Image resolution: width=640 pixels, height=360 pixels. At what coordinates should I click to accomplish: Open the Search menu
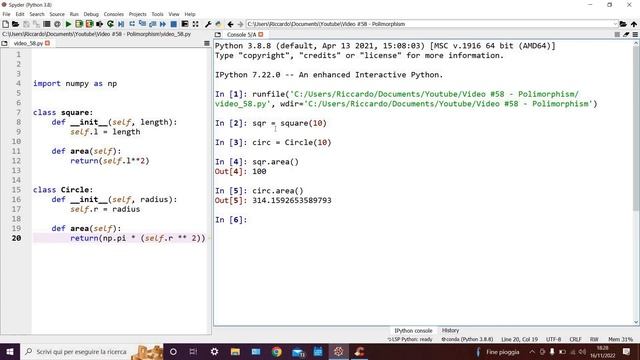pyautogui.click(x=37, y=14)
